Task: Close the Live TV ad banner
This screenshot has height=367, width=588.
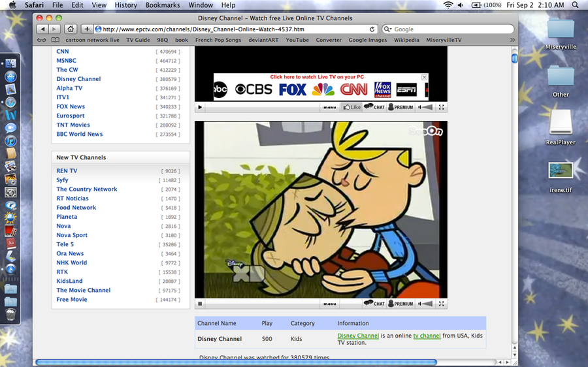Action: pos(424,77)
